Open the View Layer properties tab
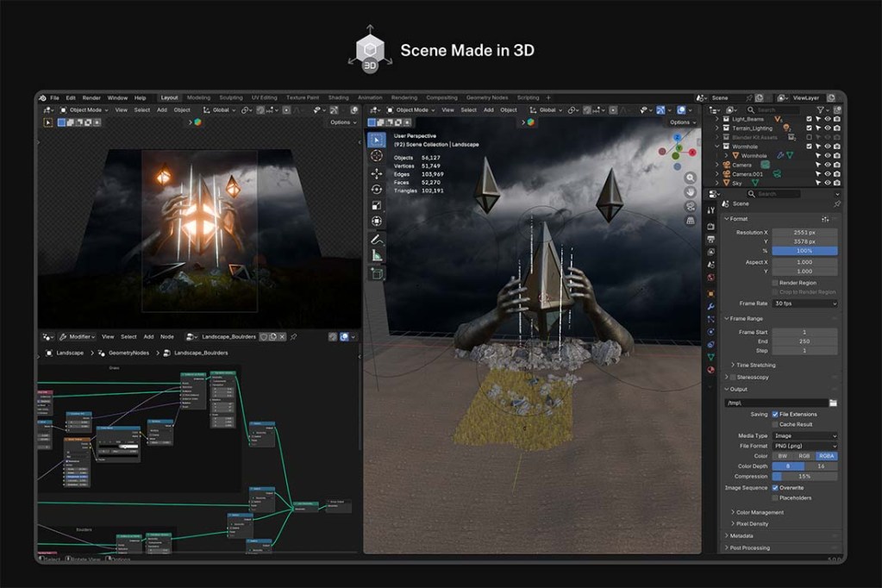 coord(711,252)
